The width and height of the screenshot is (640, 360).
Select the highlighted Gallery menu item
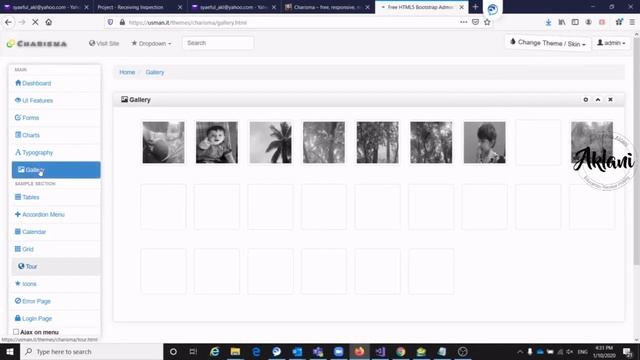56,170
